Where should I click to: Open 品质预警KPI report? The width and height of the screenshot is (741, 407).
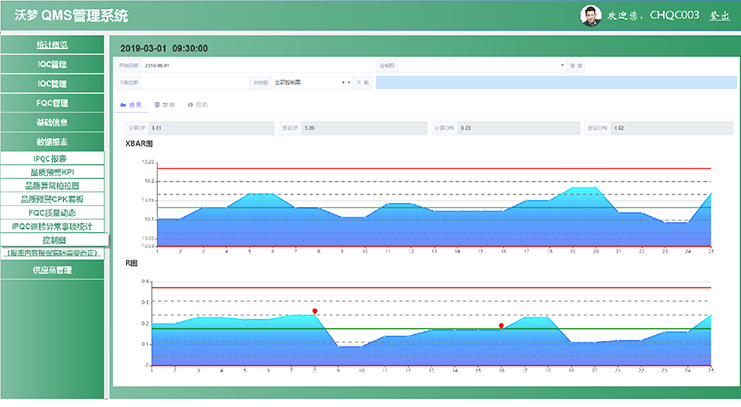[x=52, y=172]
